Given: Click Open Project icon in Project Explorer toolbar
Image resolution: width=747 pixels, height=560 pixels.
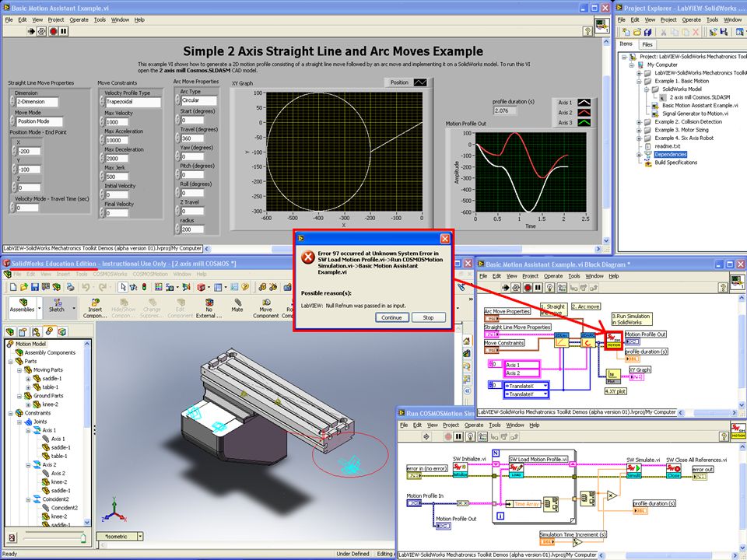Looking at the screenshot, I should point(637,32).
